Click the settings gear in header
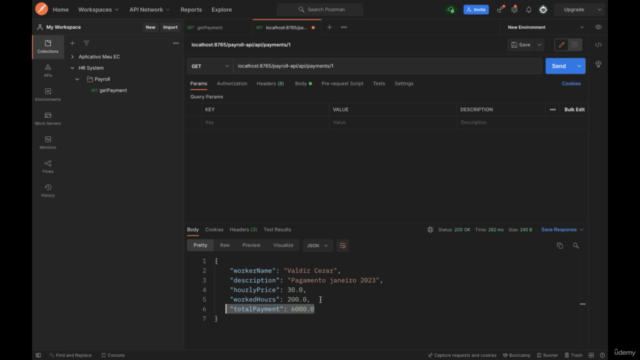Image resolution: width=640 pixels, height=360 pixels. pos(514,9)
